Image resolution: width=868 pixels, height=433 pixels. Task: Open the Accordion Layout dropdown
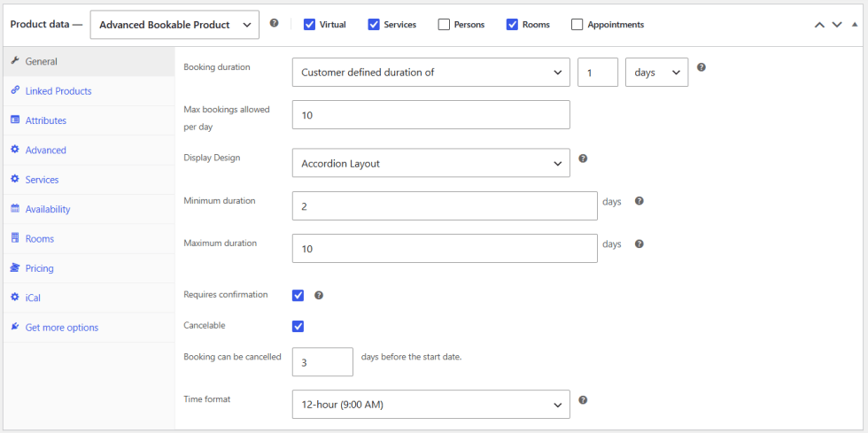tap(431, 163)
